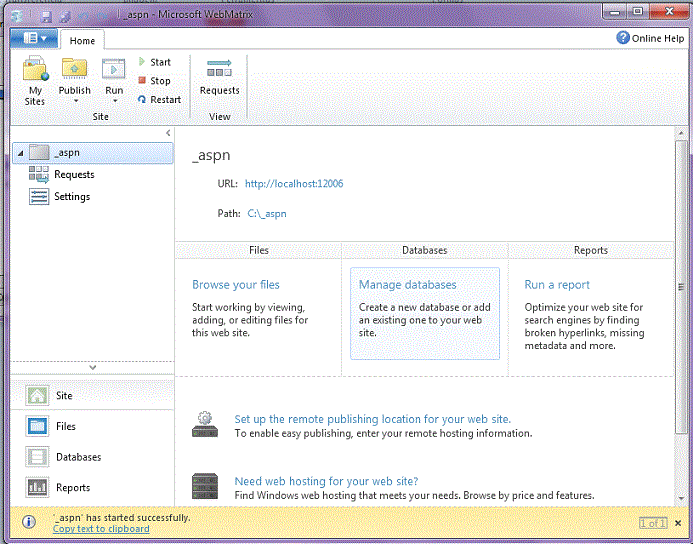The height and width of the screenshot is (544, 693).
Task: Click the Settings sliders icon in tree
Action: pos(39,197)
